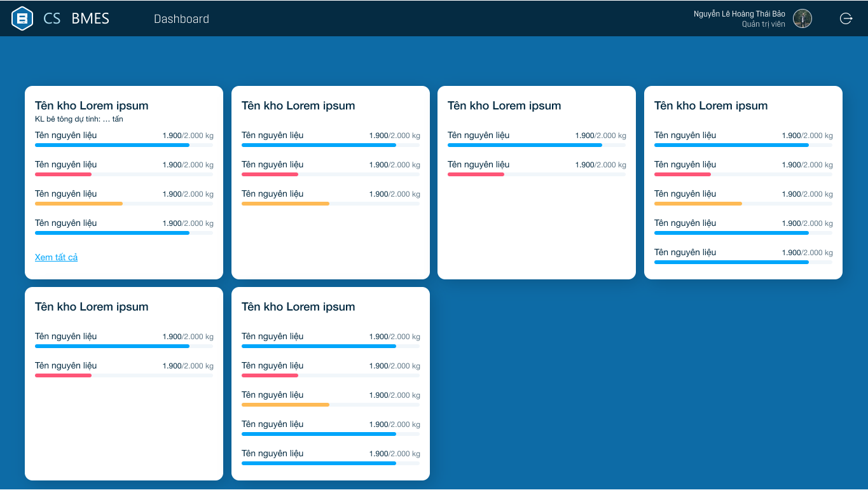The width and height of the screenshot is (868, 490).
Task: Click red progress bar in the three-material card
Action: click(331, 174)
